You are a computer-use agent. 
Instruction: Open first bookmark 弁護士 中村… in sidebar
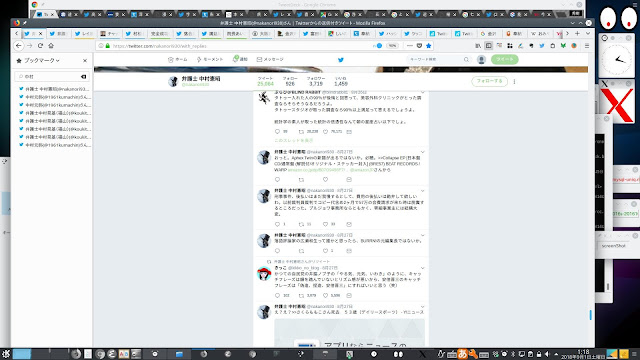[x=54, y=89]
